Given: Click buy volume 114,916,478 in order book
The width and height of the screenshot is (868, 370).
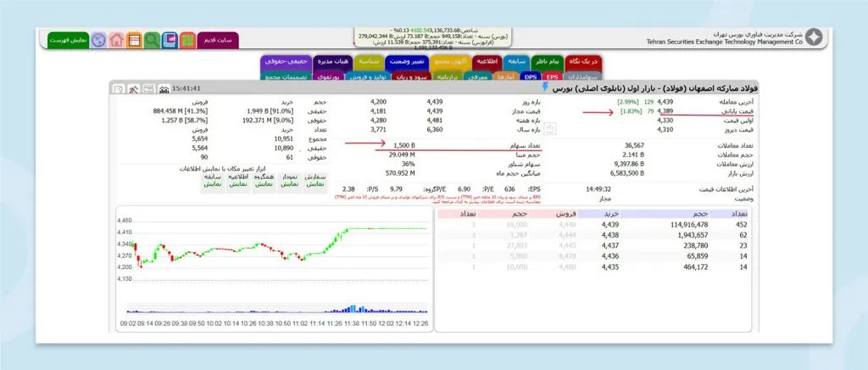Looking at the screenshot, I should 688,225.
